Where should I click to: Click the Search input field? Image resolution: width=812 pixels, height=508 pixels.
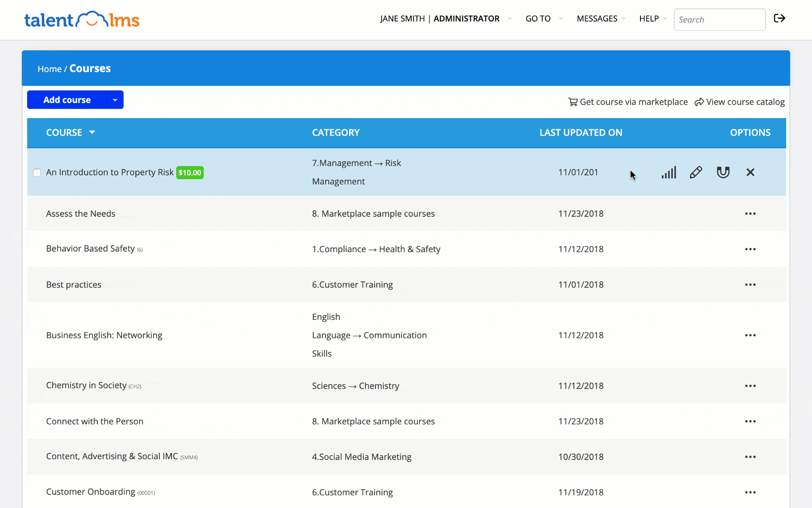click(x=719, y=19)
